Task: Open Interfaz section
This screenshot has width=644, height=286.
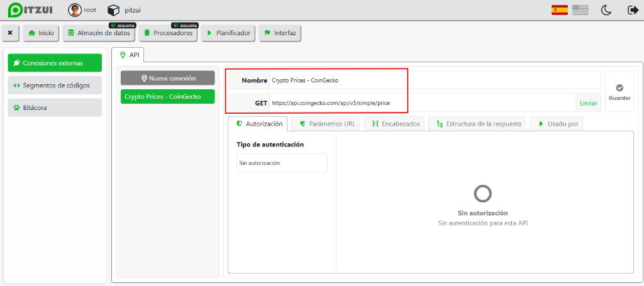Action: (280, 33)
